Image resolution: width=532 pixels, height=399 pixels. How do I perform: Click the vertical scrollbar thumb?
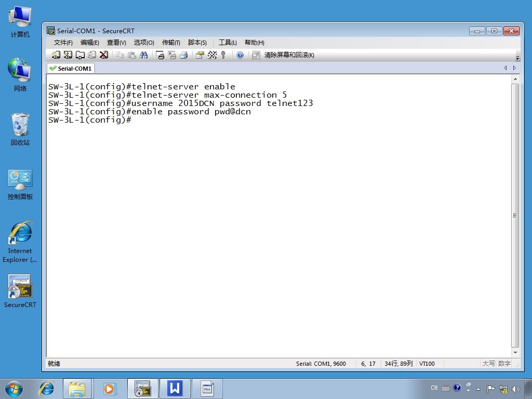click(x=515, y=216)
